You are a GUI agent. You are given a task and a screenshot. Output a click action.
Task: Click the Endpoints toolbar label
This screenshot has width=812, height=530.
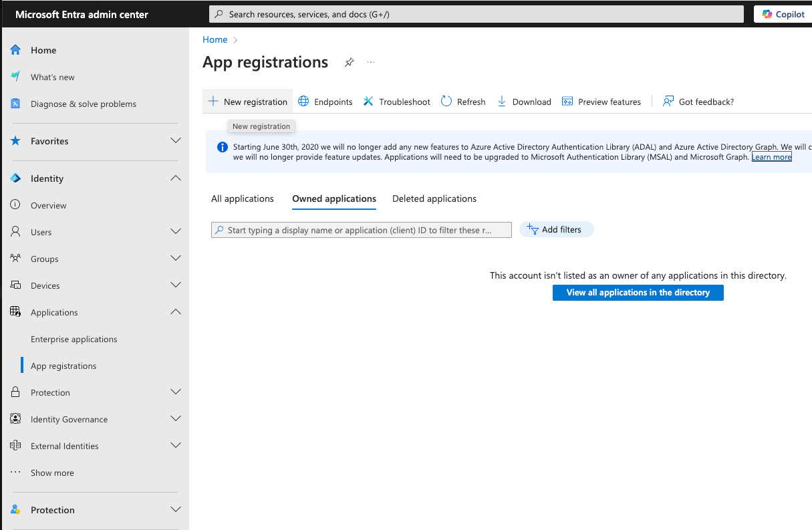(333, 102)
